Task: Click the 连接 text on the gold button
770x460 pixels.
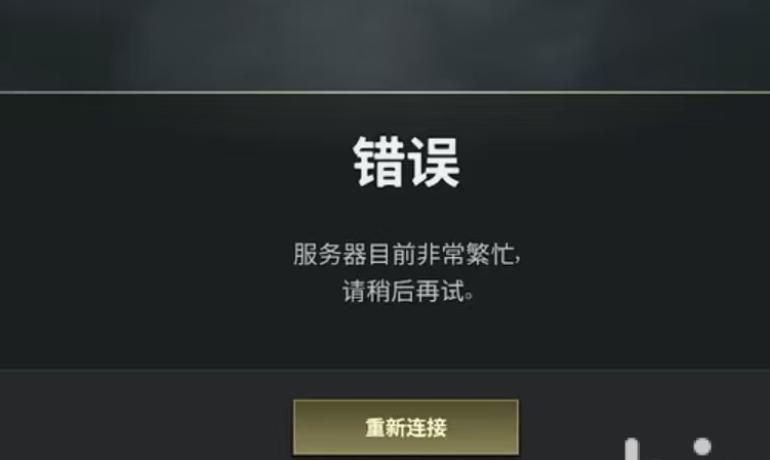Action: 427,428
